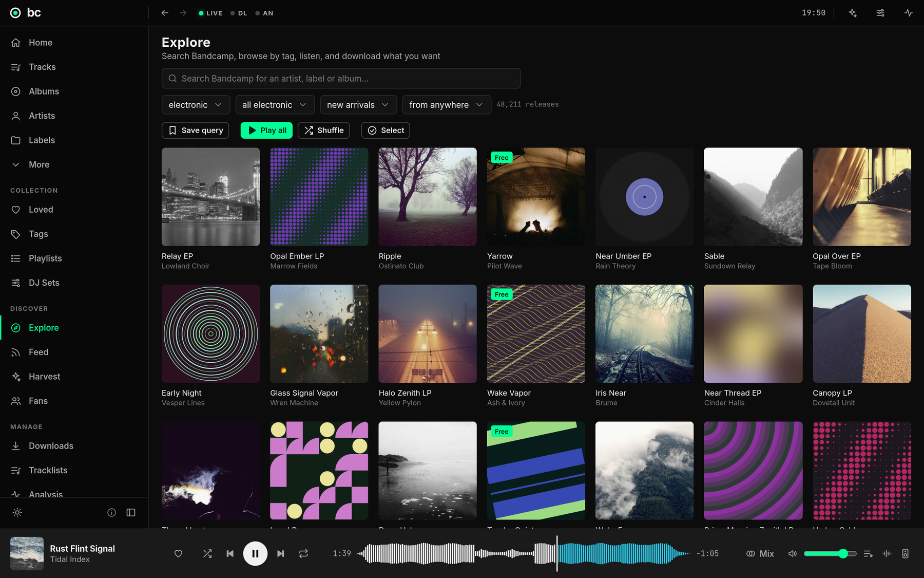This screenshot has height=578, width=924.
Task: Click the device output icon in player
Action: tap(906, 553)
